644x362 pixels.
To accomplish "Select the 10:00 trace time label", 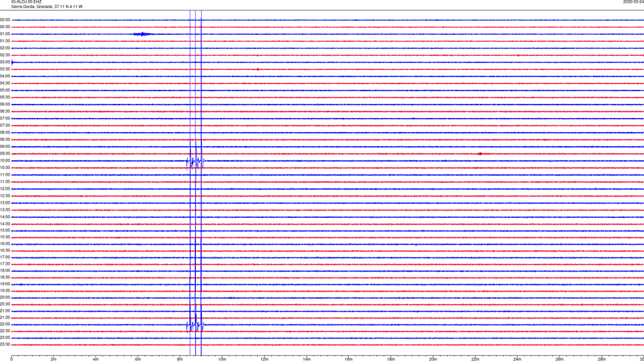I will coord(5,161).
